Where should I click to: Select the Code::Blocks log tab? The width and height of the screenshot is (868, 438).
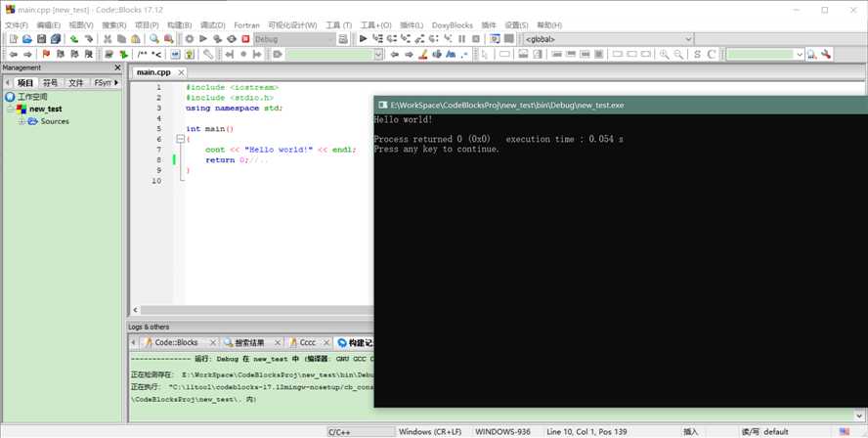[176, 343]
